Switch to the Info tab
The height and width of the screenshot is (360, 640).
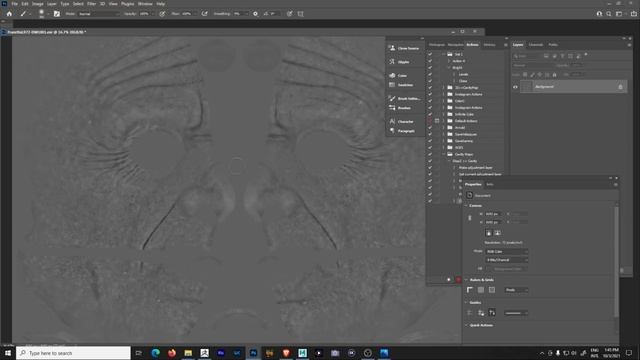[x=490, y=184]
